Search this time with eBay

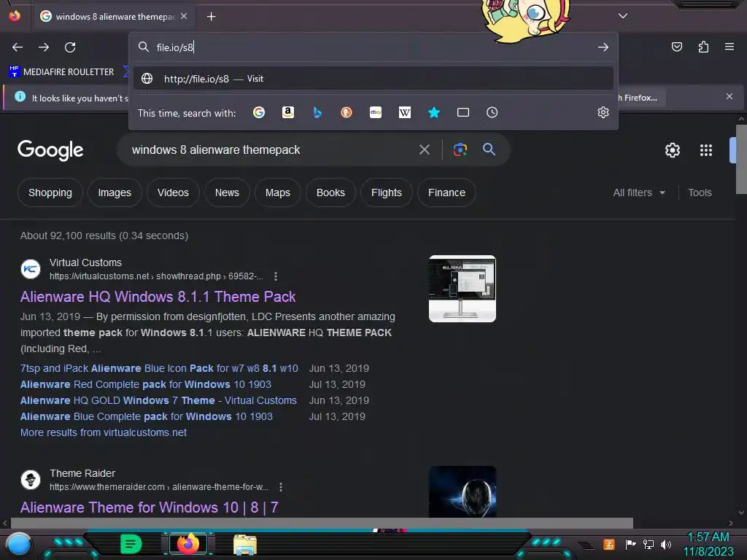pos(376,112)
